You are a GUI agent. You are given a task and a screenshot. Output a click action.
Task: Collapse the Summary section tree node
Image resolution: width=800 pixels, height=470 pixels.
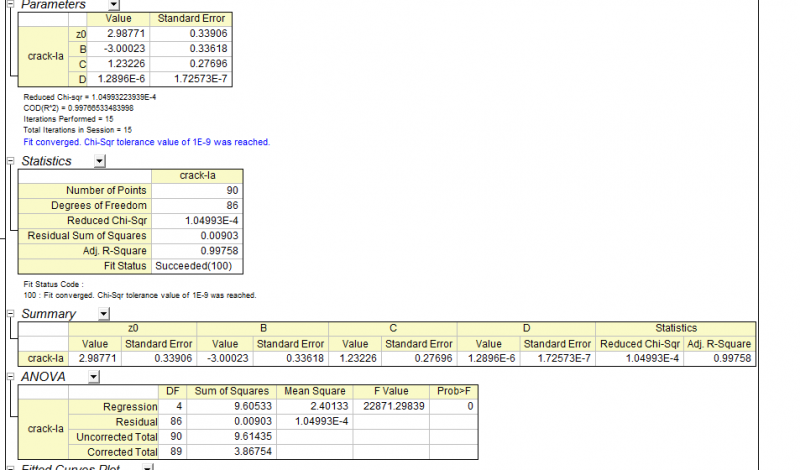(x=10, y=313)
